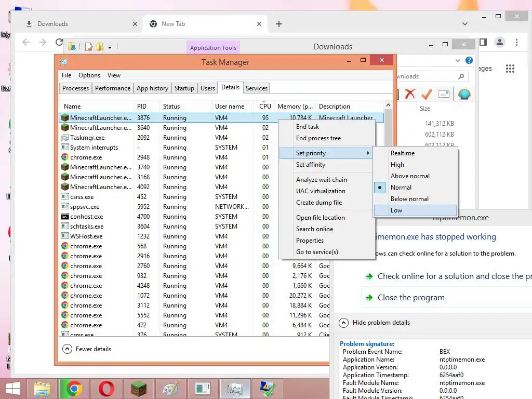
Task: Select the conhost.exe process row
Action: (x=221, y=217)
